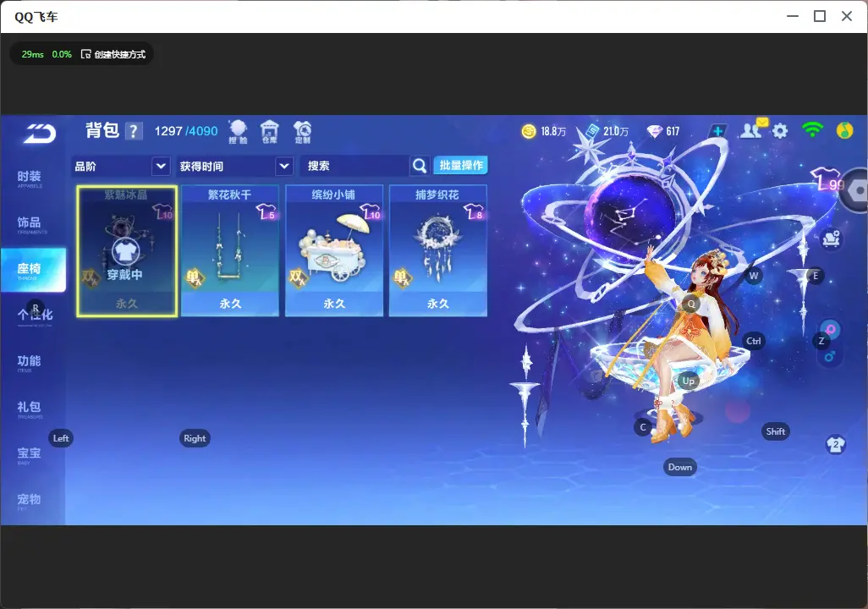Open the 捏脸 face customization icon
868x609 pixels.
(x=238, y=132)
